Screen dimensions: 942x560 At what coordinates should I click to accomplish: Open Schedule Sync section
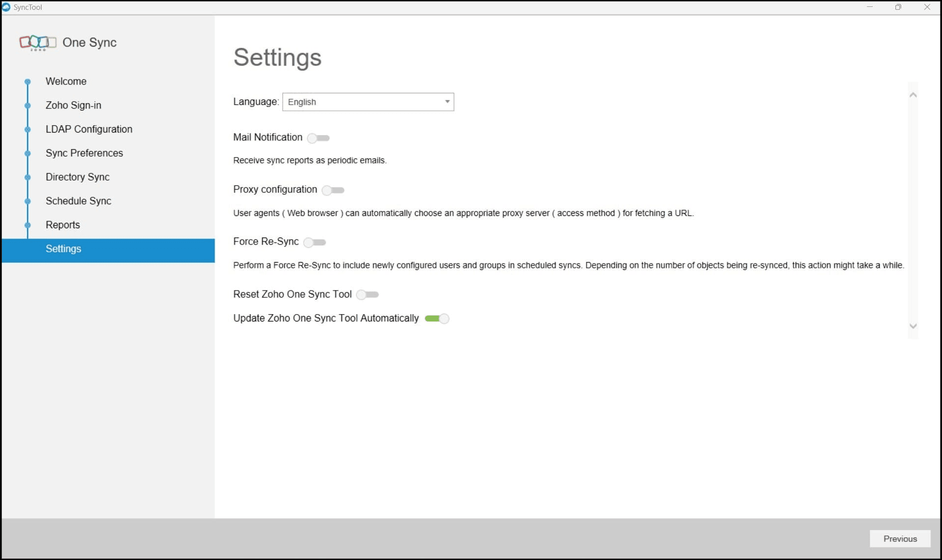coord(78,201)
